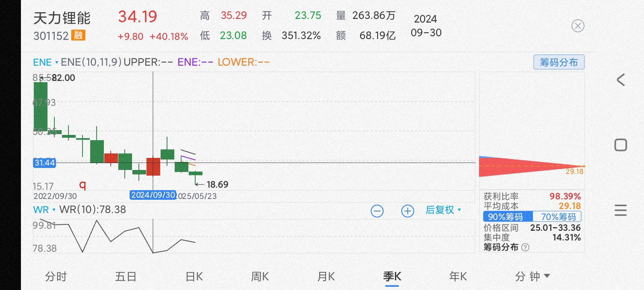
Task: Tap current price 34.19
Action: point(138,17)
